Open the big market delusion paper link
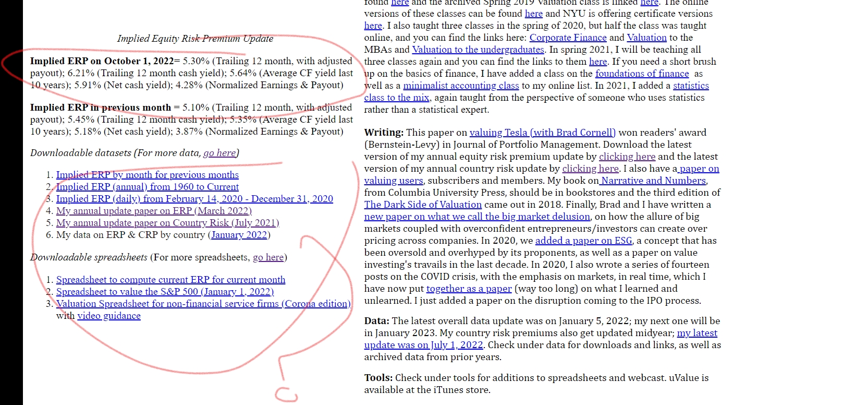The height and width of the screenshot is (405, 868). pos(477,217)
